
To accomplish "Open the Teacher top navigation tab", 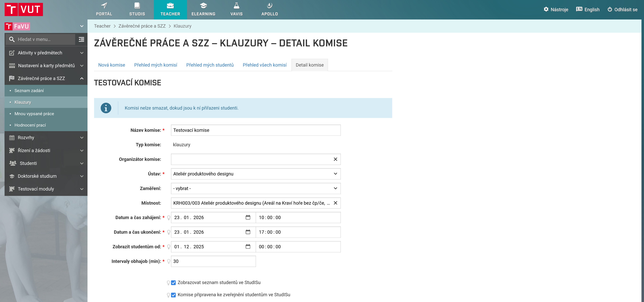I will click(x=170, y=9).
